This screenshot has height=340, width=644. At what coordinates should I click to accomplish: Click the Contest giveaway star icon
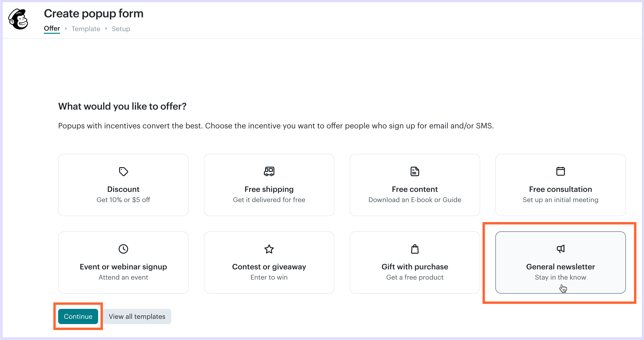click(269, 249)
